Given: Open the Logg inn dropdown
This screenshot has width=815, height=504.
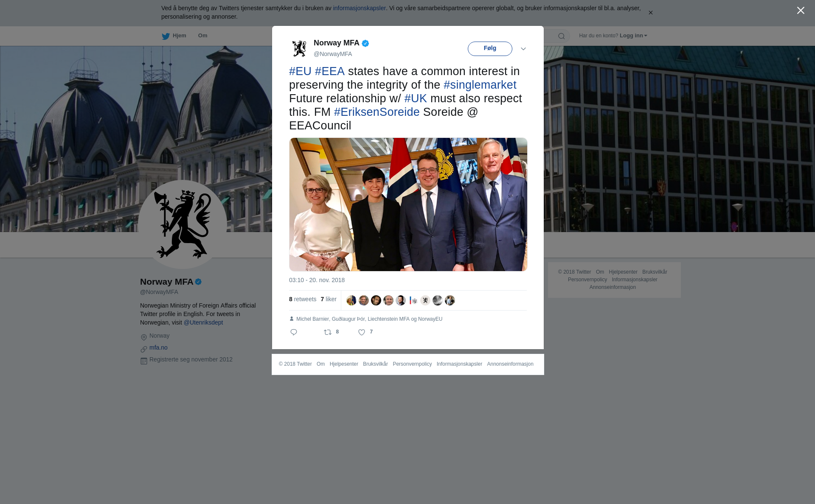Looking at the screenshot, I should (633, 36).
